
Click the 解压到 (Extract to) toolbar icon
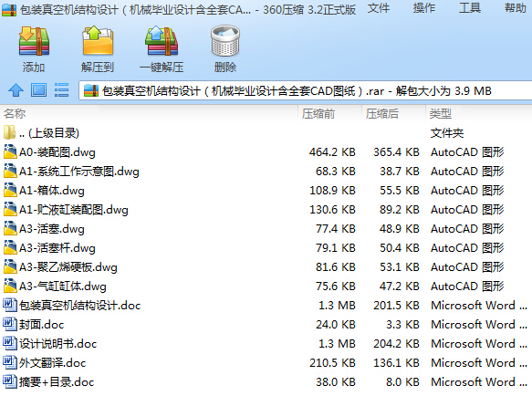coord(98,41)
